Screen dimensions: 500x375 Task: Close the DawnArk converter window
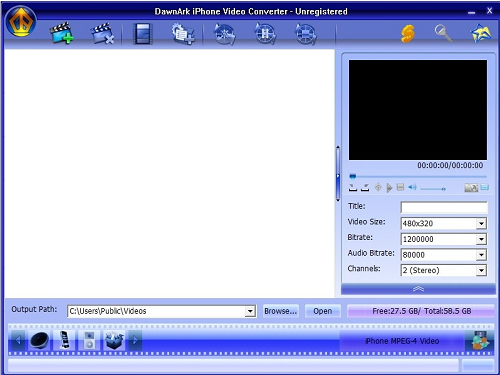tap(489, 11)
